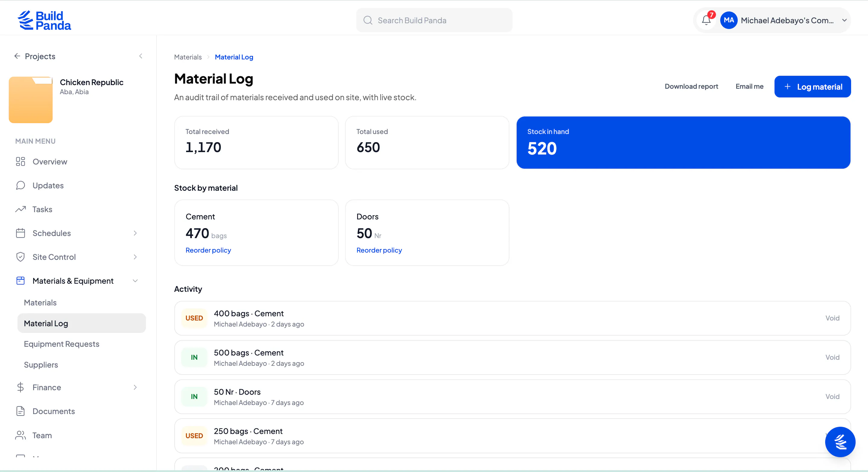Open the Equipment Requests submenu item
868x472 pixels.
pyautogui.click(x=62, y=344)
